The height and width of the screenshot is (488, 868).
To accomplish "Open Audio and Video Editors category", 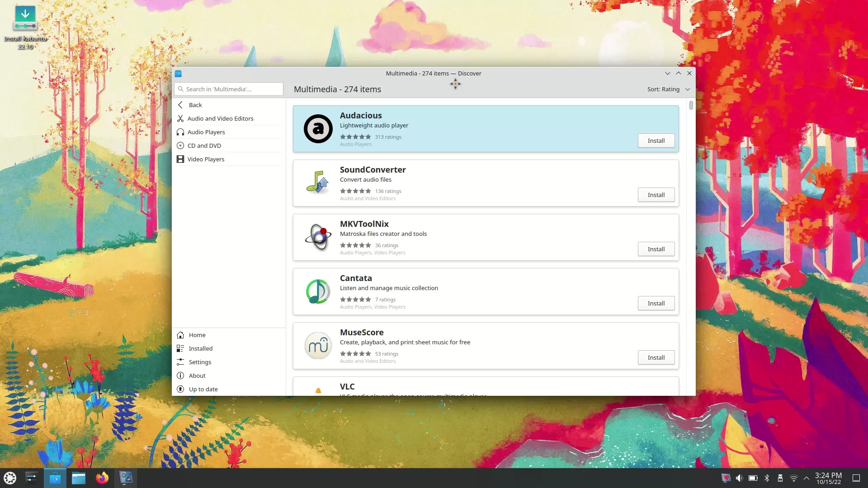I will click(x=221, y=118).
